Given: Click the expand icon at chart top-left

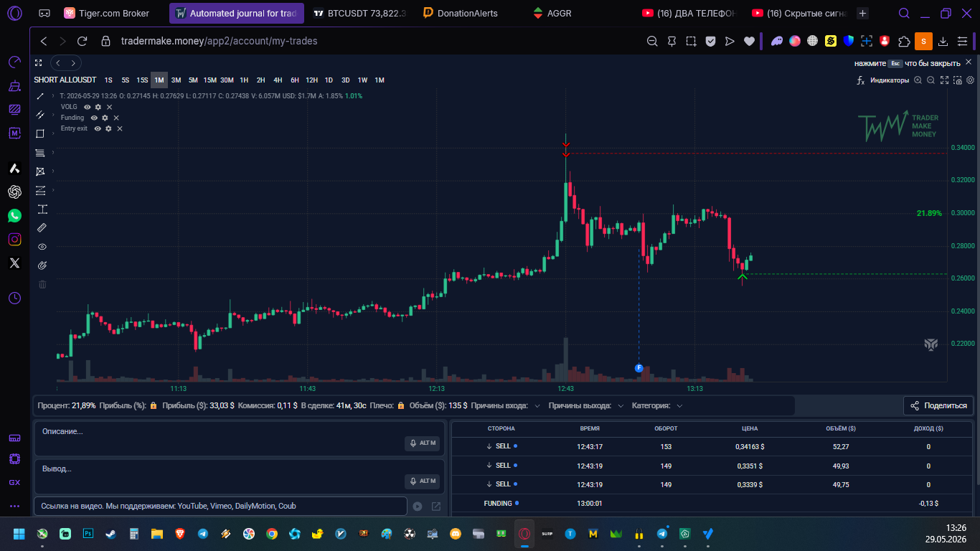Looking at the screenshot, I should tap(39, 63).
